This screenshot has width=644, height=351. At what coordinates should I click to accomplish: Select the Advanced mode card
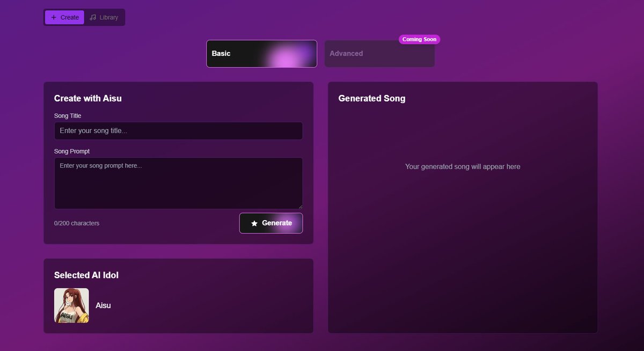point(379,54)
